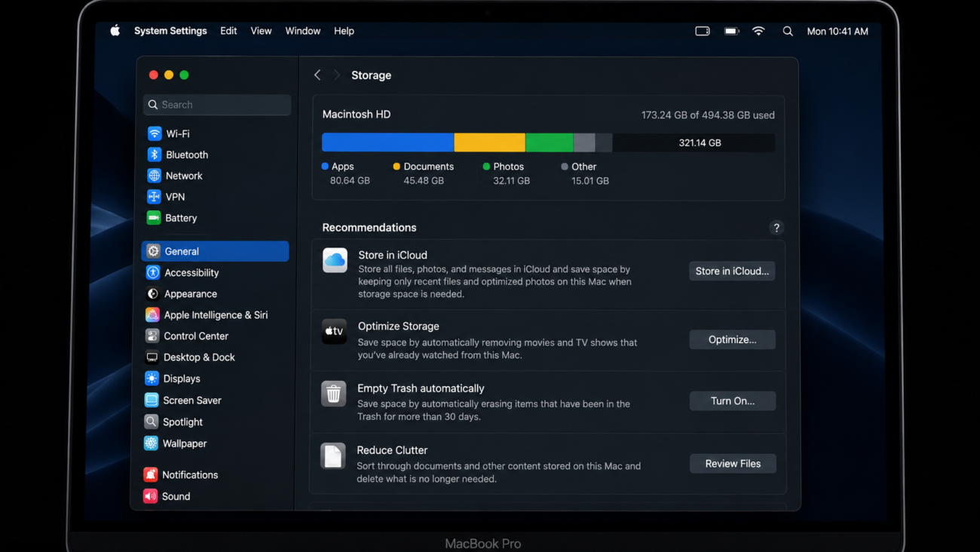
Task: Click the Optimize... button
Action: point(733,339)
